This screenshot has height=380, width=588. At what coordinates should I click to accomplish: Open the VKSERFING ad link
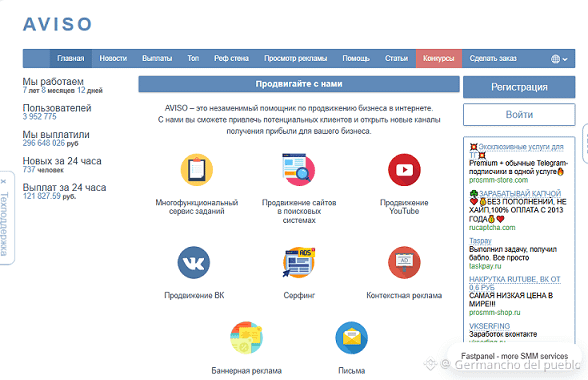click(x=489, y=326)
